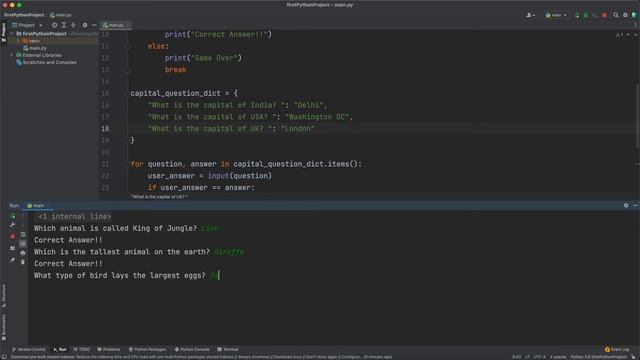640x360 pixels.
Task: Click the Expand All icon in Project panel
Action: (64, 25)
